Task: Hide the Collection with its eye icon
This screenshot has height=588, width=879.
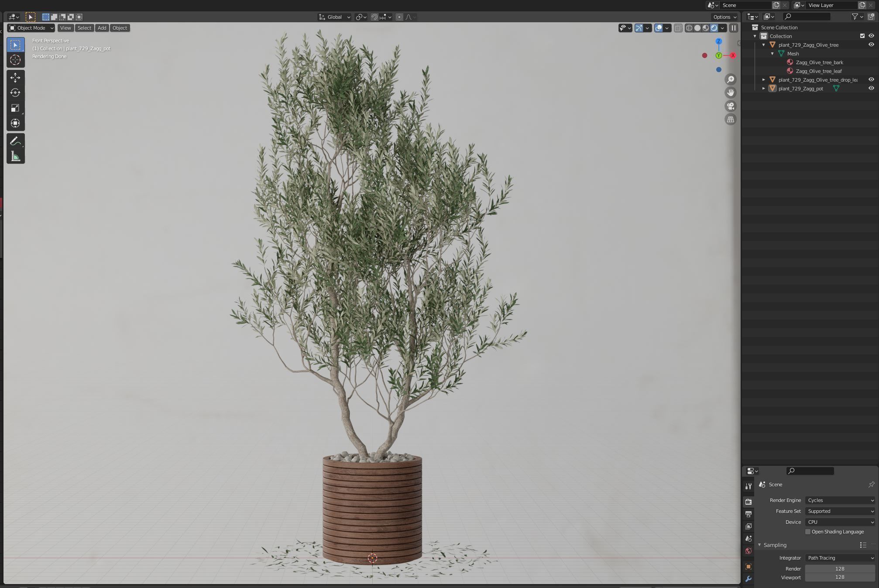Action: tap(871, 36)
